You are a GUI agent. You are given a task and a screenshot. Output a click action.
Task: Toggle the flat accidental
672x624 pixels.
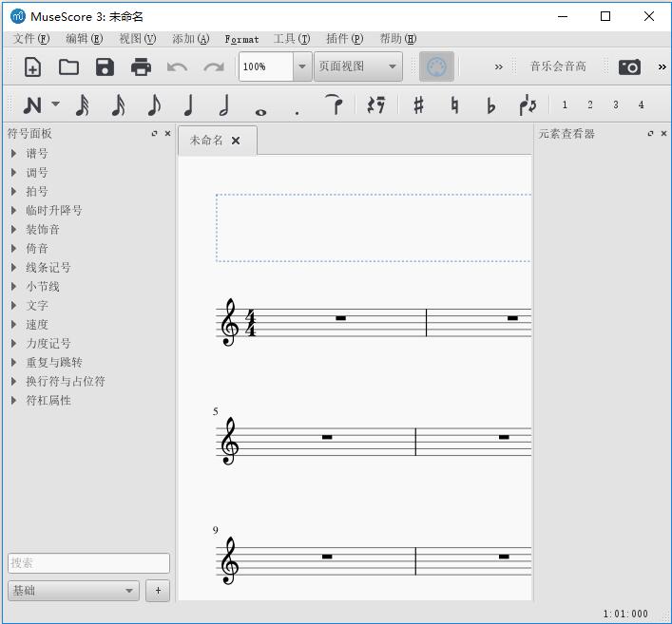coord(490,105)
